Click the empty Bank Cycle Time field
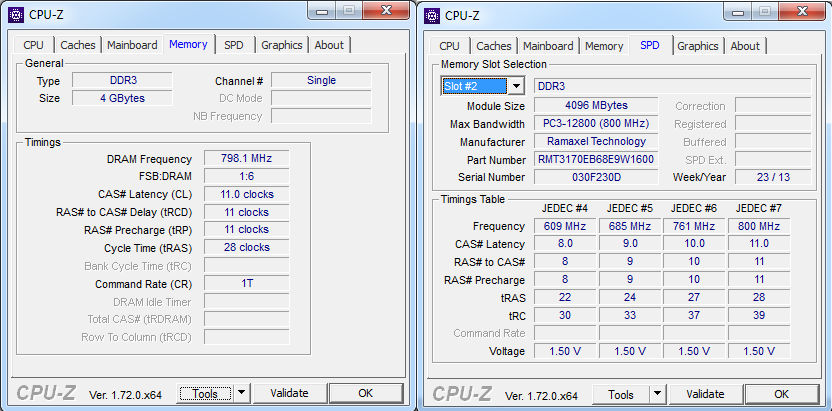The image size is (832, 411). click(x=247, y=265)
